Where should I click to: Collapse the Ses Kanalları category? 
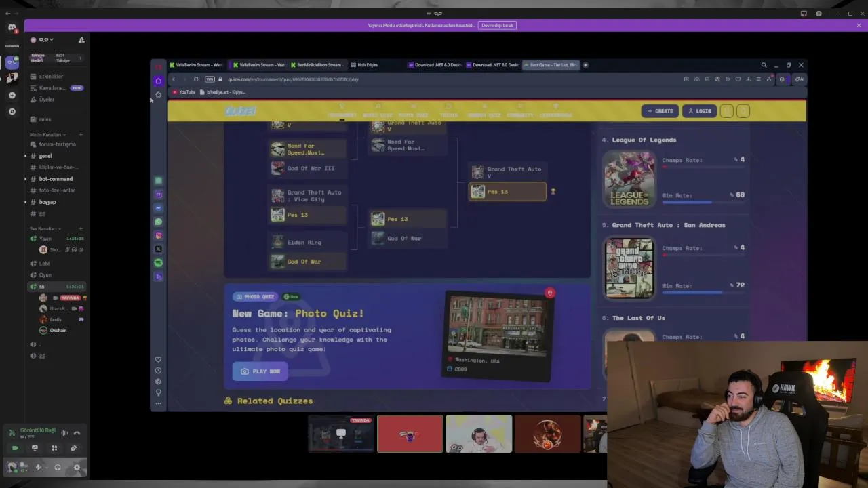pos(45,228)
